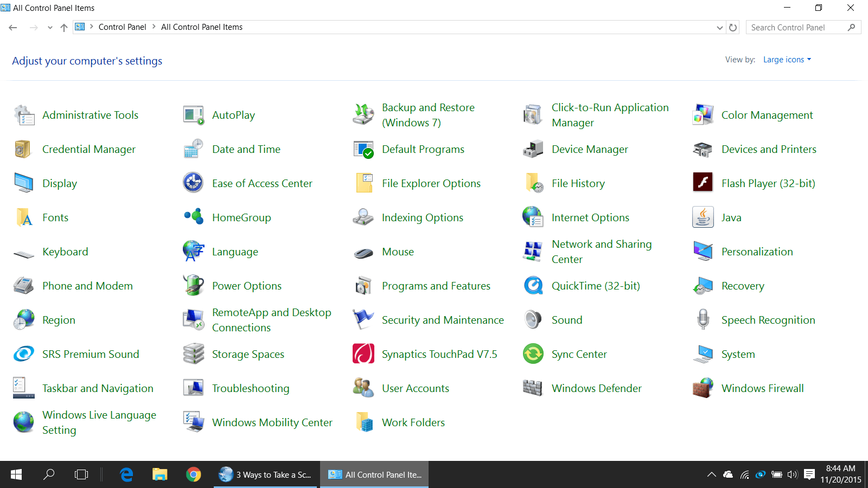Click the Default Programs icon
Screen dimensions: 868x488
[363, 149]
